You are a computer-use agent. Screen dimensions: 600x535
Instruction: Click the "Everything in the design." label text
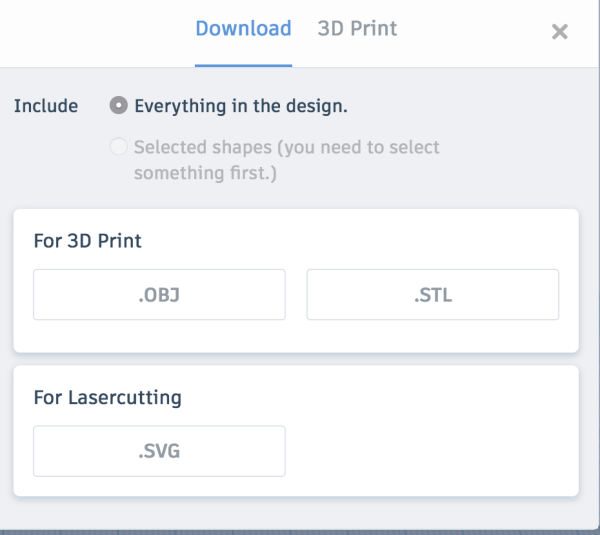[241, 106]
